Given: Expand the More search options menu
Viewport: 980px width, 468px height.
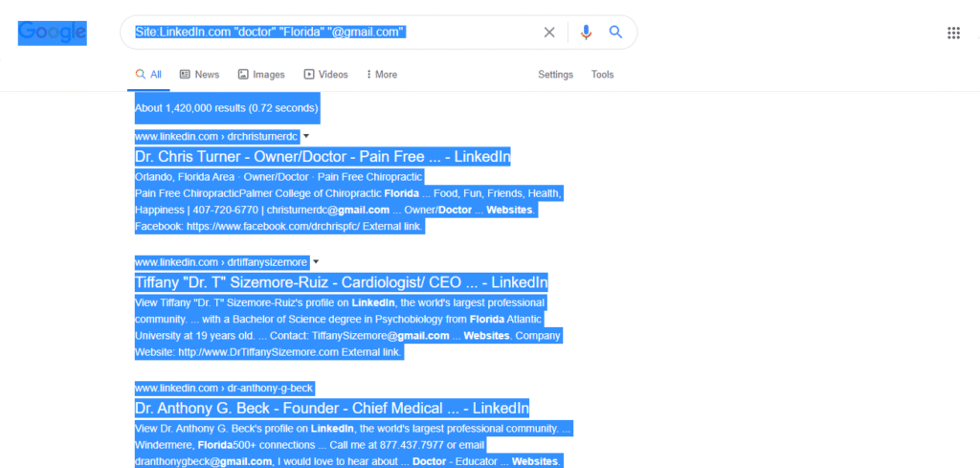Looking at the screenshot, I should click(382, 75).
